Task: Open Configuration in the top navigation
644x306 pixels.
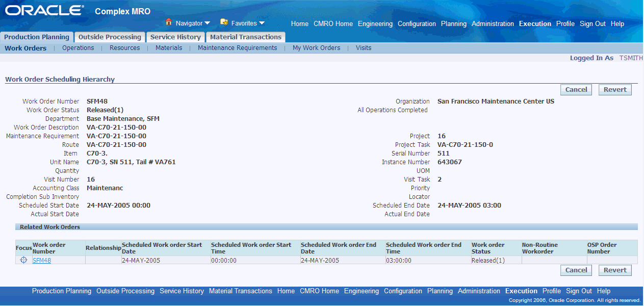Action: click(x=417, y=24)
